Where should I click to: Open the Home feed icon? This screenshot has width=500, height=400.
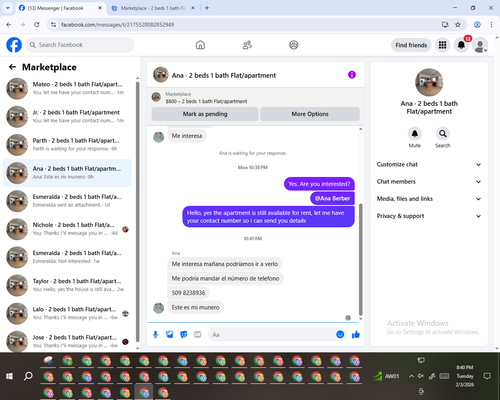coord(200,45)
